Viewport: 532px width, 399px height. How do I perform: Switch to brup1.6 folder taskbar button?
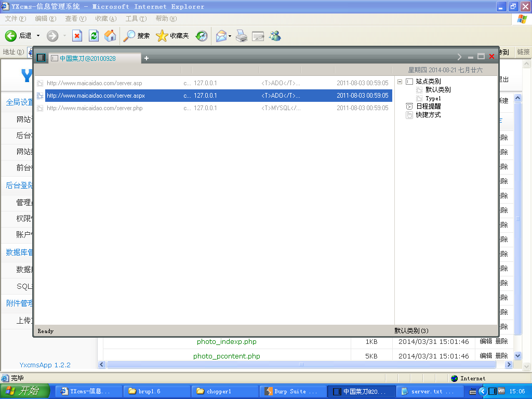pos(157,391)
